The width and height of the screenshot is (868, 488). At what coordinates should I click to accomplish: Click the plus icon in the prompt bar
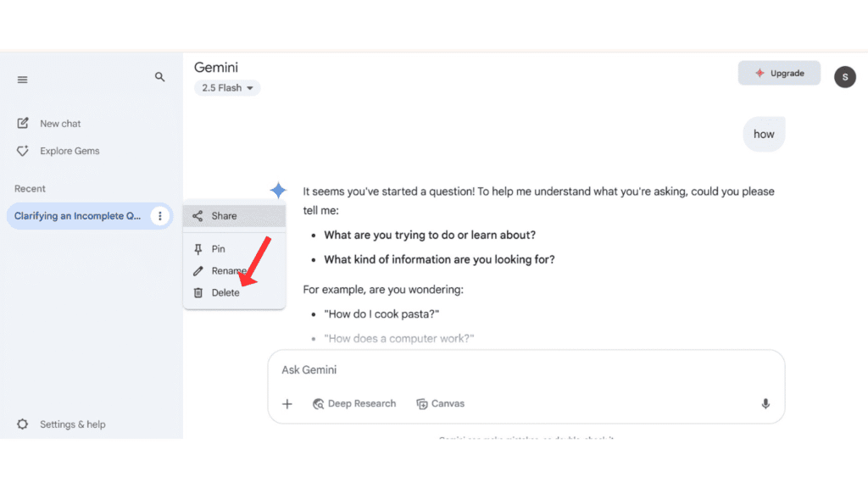(x=287, y=403)
